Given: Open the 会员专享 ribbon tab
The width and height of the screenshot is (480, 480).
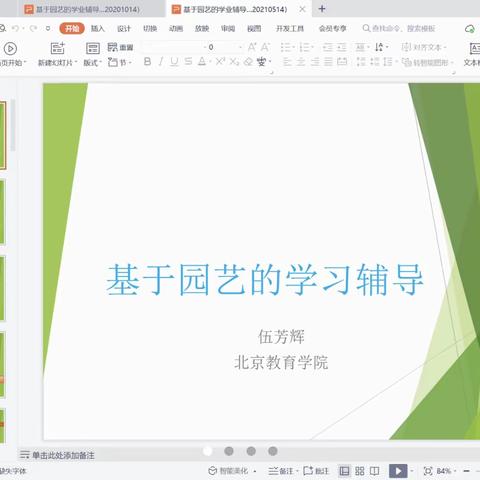Looking at the screenshot, I should coord(332,29).
